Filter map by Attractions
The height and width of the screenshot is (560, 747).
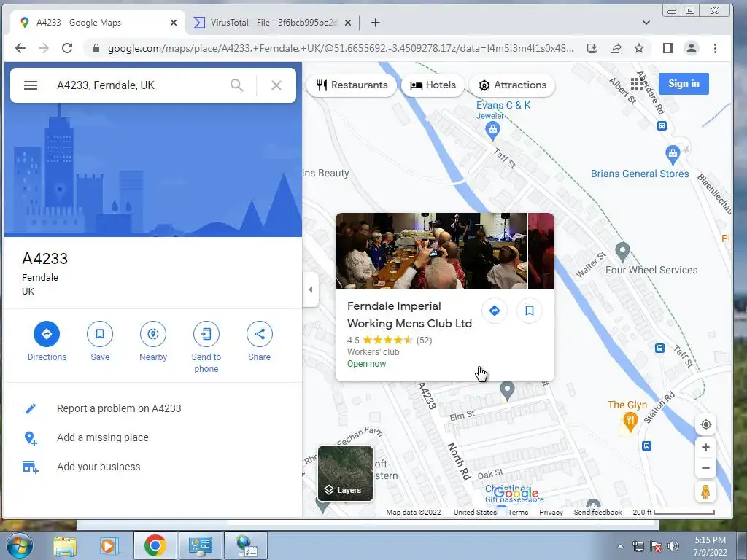pos(512,85)
